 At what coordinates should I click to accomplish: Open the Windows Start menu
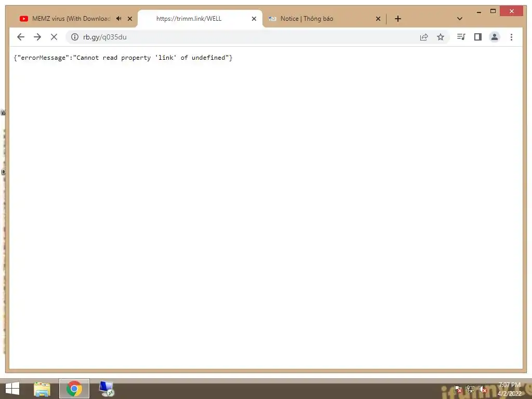pos(12,389)
